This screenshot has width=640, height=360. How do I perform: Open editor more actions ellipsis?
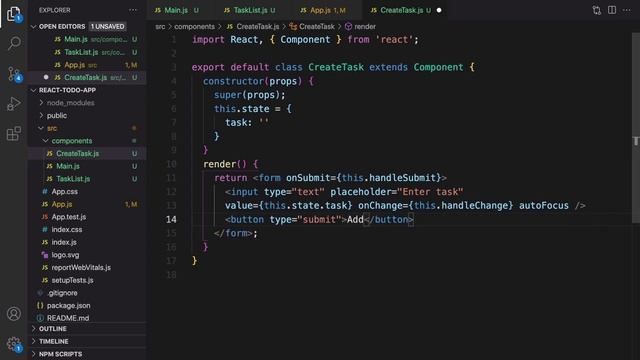(627, 10)
